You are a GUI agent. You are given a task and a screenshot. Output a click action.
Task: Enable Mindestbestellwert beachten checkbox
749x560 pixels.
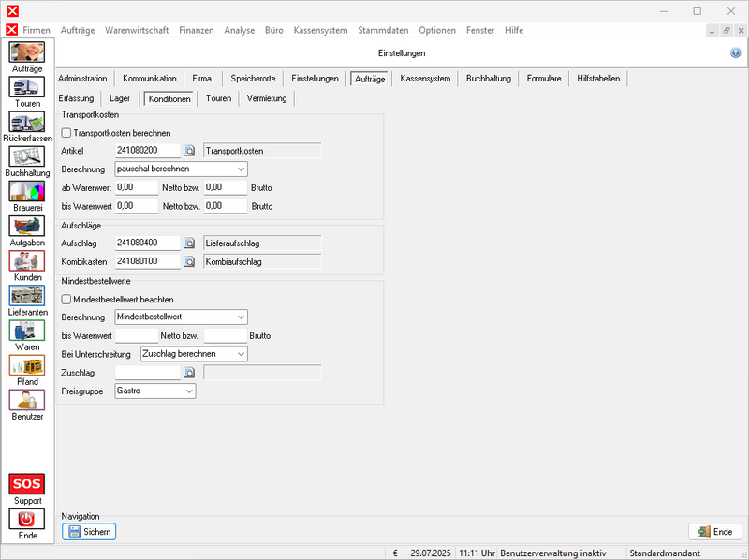pyautogui.click(x=66, y=299)
